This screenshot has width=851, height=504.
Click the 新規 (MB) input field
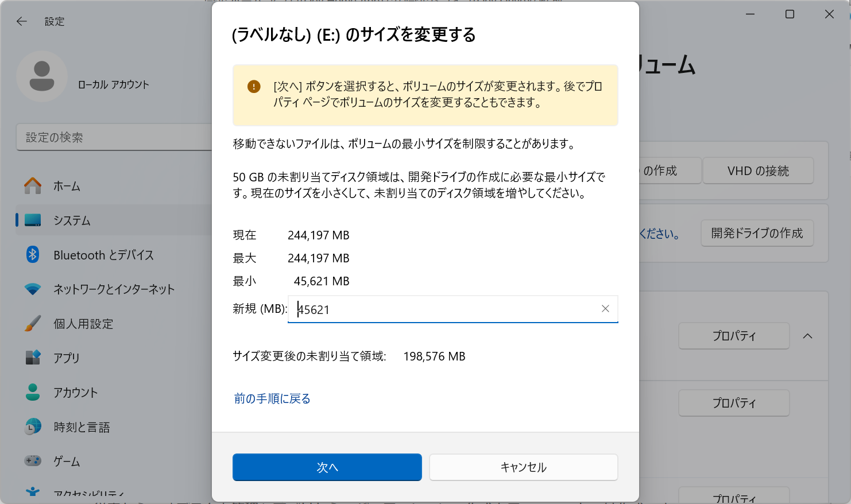click(448, 309)
